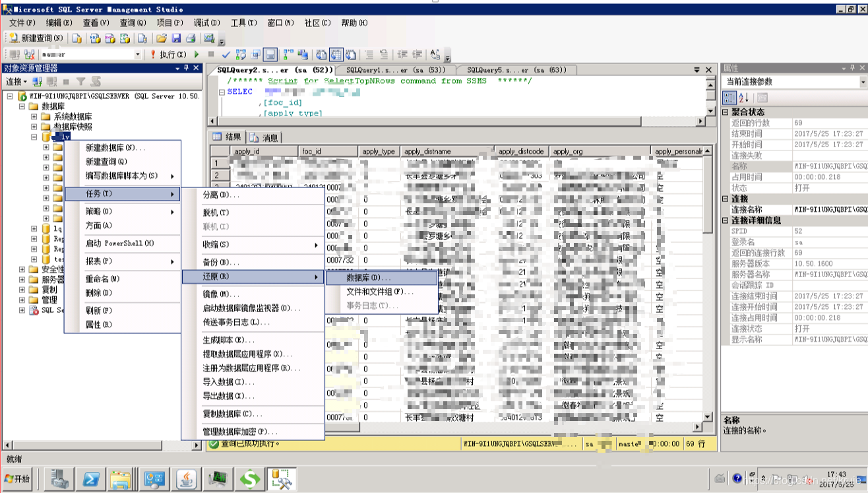
Task: Click the green debug play arrow
Action: click(197, 55)
